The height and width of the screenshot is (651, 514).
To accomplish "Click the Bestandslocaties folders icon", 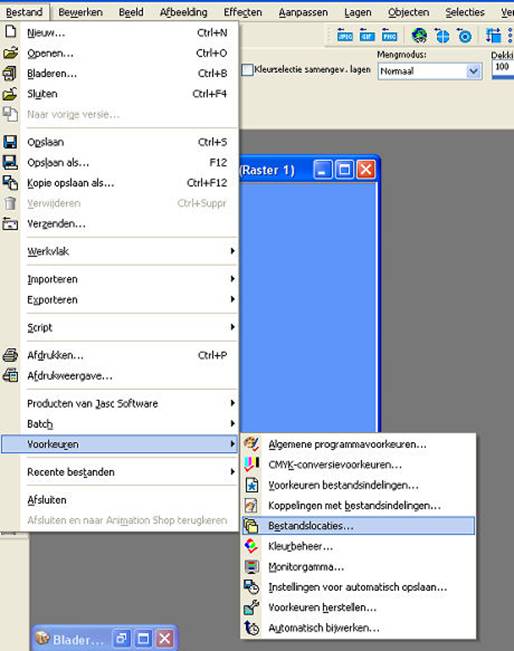I will (251, 526).
